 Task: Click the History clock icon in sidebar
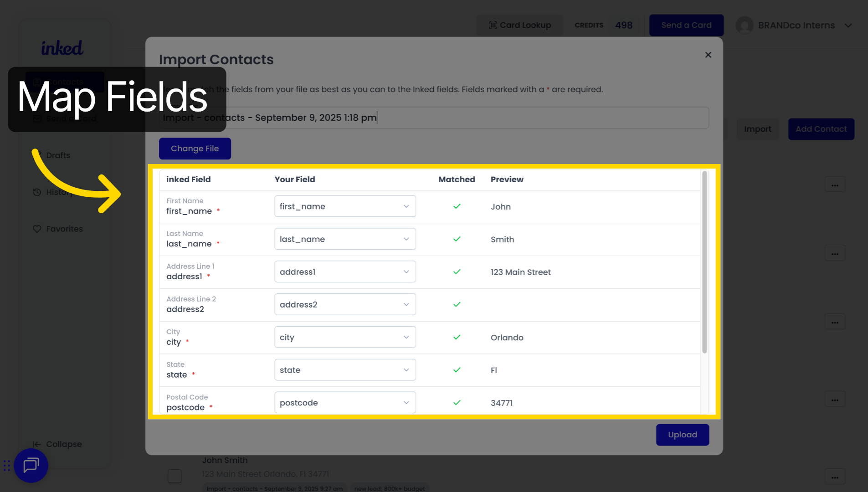37,192
